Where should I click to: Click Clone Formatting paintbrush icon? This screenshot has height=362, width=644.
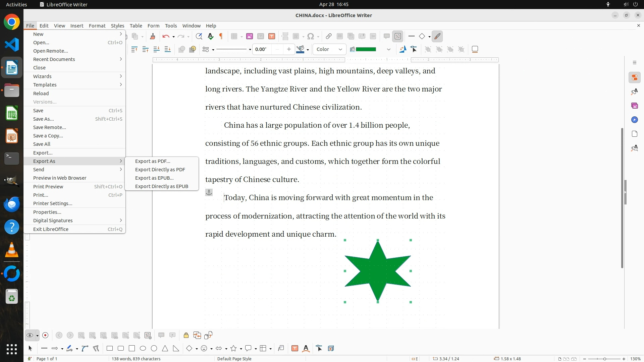tap(152, 36)
